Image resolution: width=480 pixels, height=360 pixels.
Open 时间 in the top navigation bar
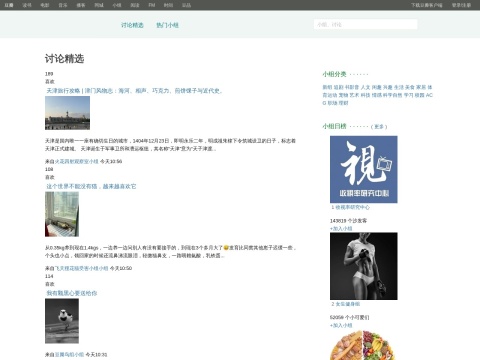168,5
